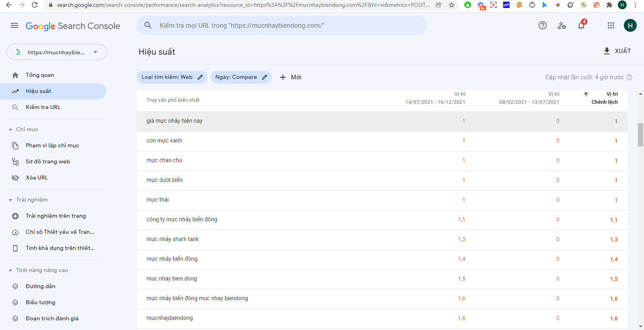
Task: Sort by 'Vị trí Chênh lệch' column
Action: [605, 98]
